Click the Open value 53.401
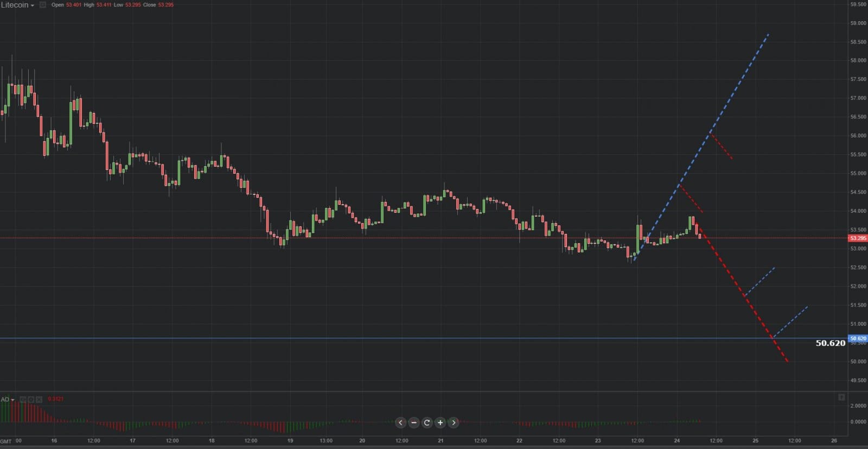 point(74,5)
